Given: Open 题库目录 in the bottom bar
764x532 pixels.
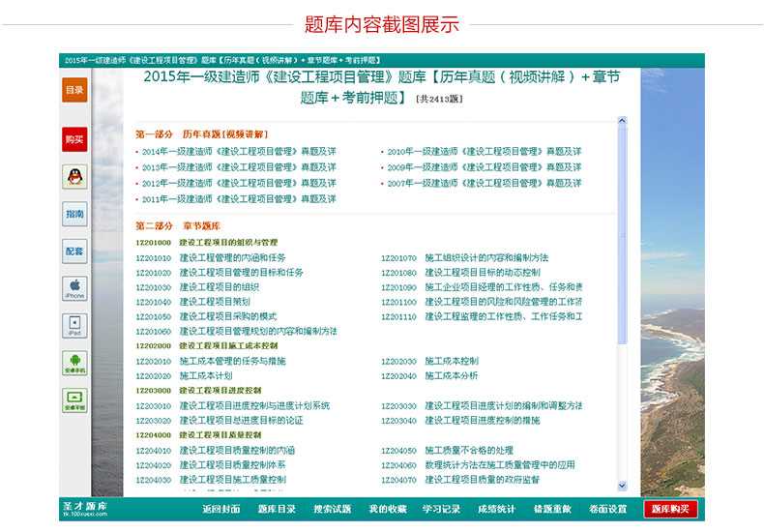Looking at the screenshot, I should pos(277,509).
